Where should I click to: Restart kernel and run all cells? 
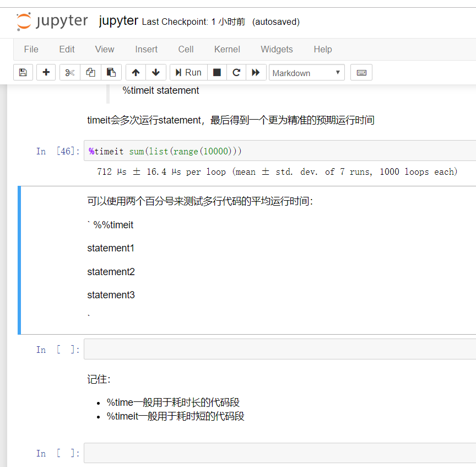point(256,72)
